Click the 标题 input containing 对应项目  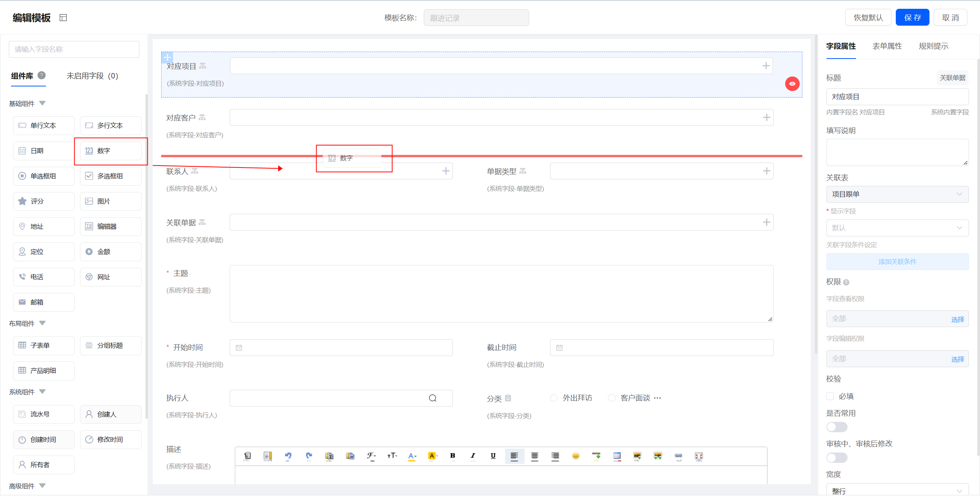tap(897, 97)
